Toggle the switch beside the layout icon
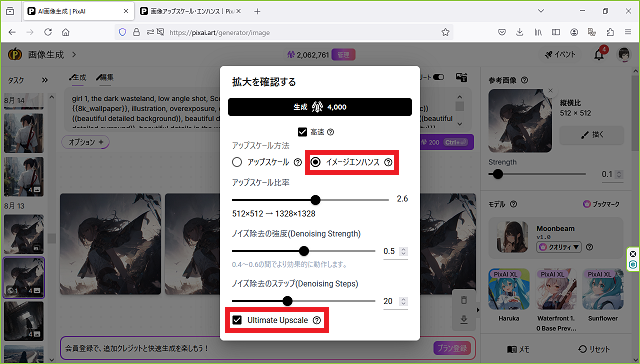Viewport: 640px width, 364px height. [x=438, y=77]
